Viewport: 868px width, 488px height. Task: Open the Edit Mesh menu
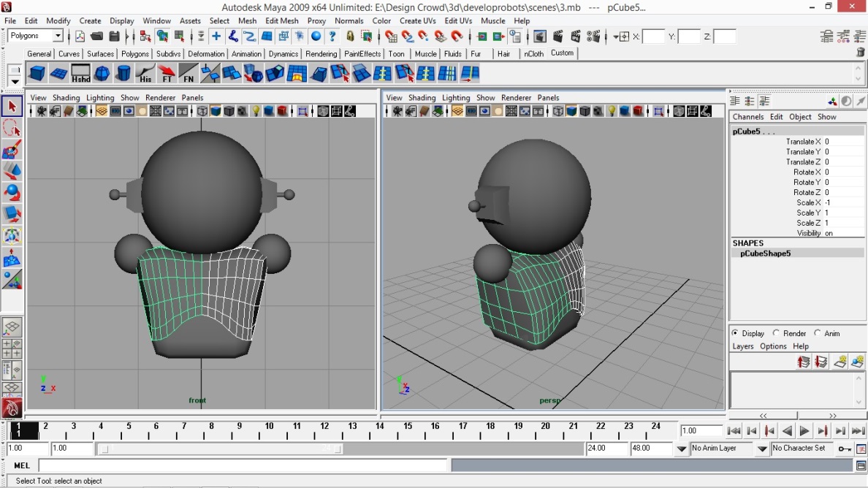(282, 20)
